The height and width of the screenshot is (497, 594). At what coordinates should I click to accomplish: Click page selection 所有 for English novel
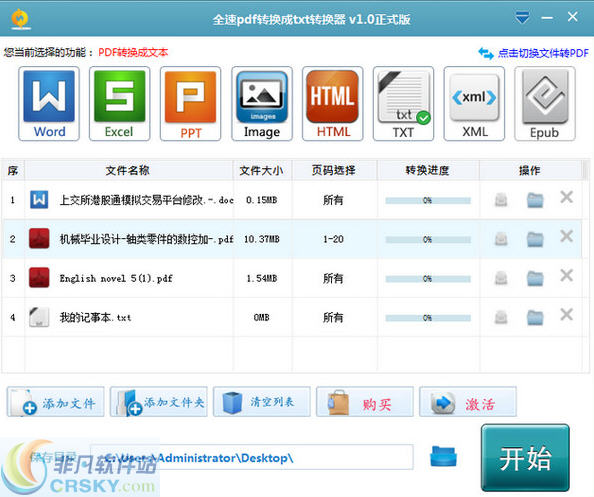(333, 278)
